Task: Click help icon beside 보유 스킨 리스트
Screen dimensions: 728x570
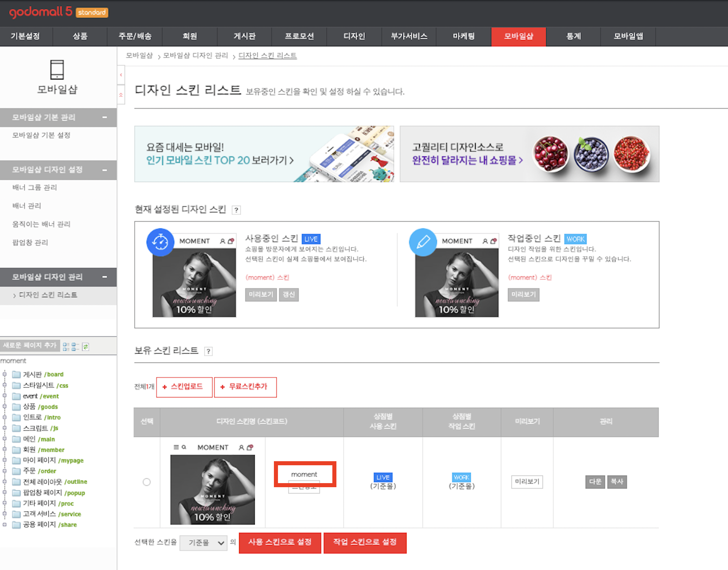Action: 208,351
